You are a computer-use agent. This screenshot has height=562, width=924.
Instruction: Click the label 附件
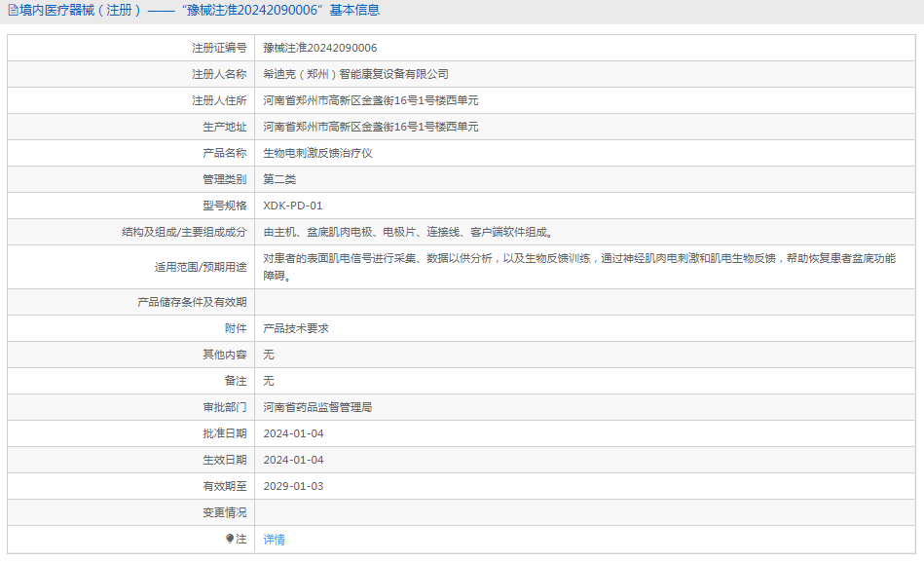(236, 328)
